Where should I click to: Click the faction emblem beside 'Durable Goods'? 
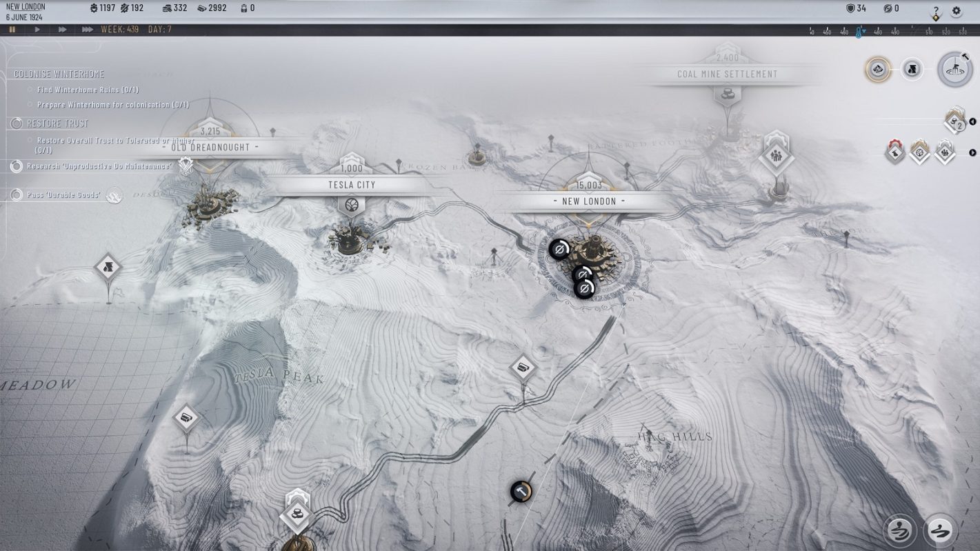click(114, 196)
